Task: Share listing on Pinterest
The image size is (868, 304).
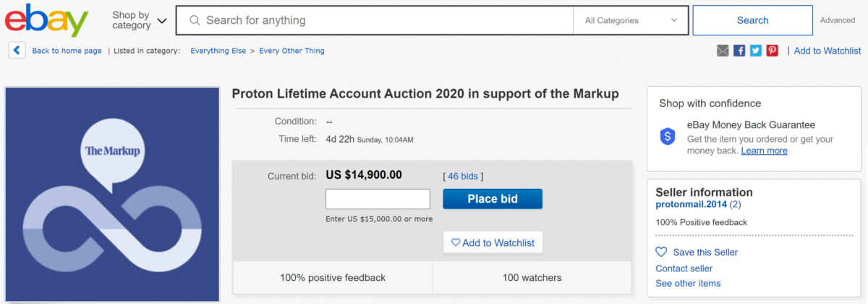Action: [773, 51]
